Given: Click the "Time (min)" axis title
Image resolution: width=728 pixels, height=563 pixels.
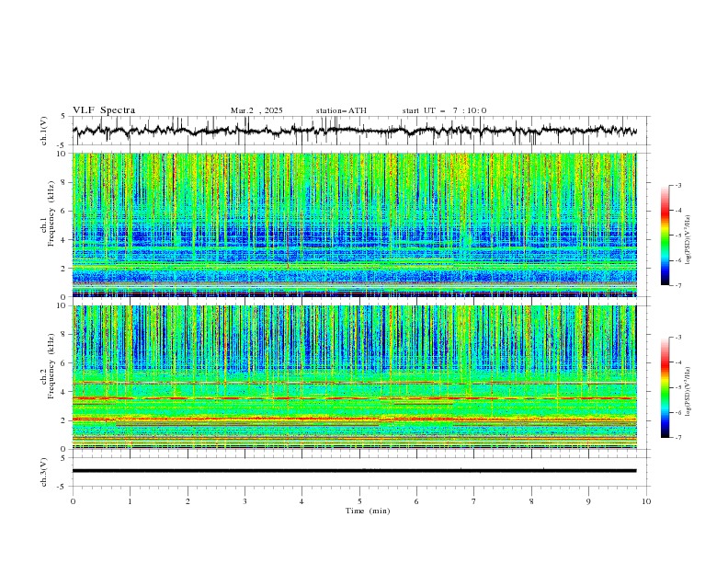Looking at the screenshot, I should pyautogui.click(x=368, y=511).
